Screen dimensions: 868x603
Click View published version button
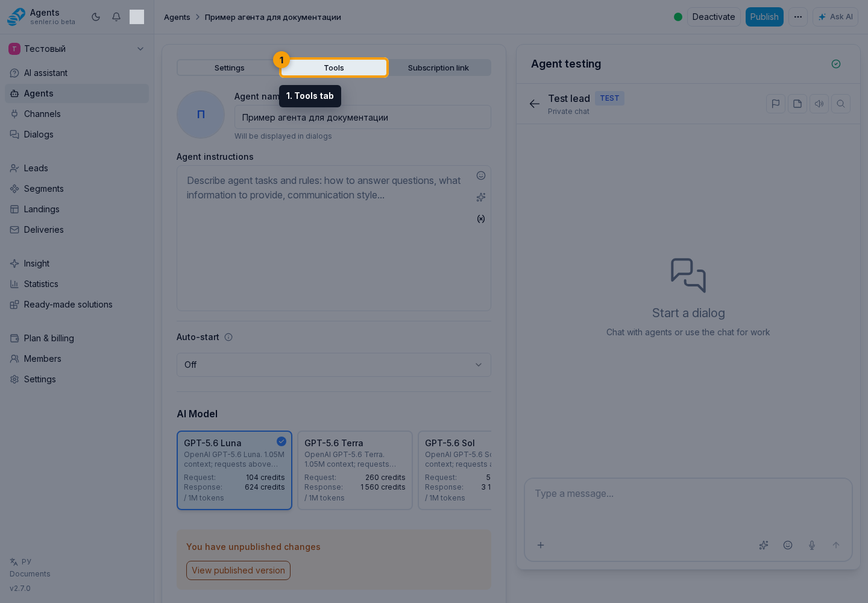pyautogui.click(x=238, y=570)
